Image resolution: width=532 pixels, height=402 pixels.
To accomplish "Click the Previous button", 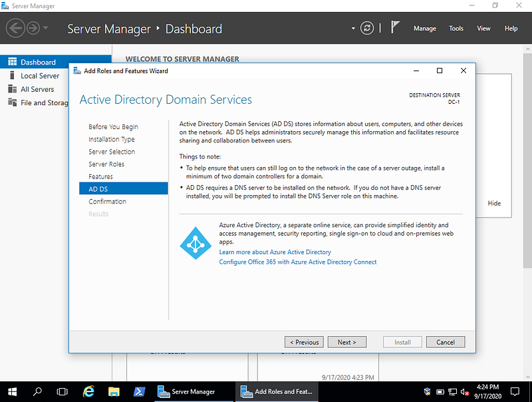I will tap(304, 342).
